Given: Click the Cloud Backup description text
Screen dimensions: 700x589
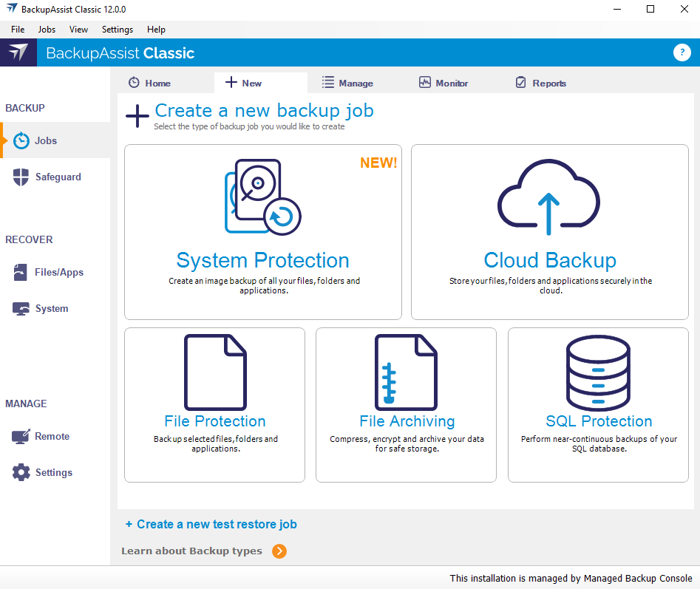Looking at the screenshot, I should point(551,285).
